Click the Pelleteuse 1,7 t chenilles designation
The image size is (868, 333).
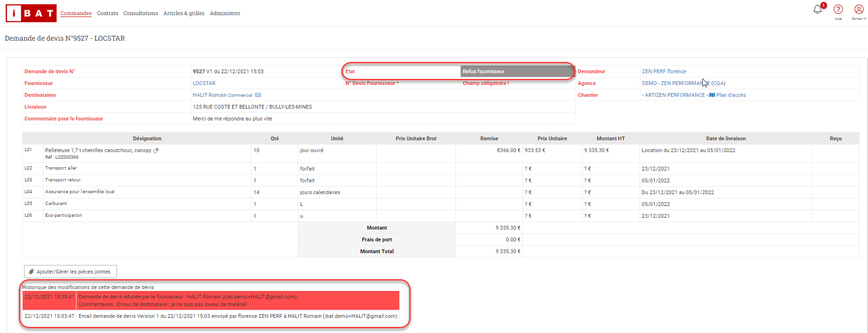pos(98,150)
